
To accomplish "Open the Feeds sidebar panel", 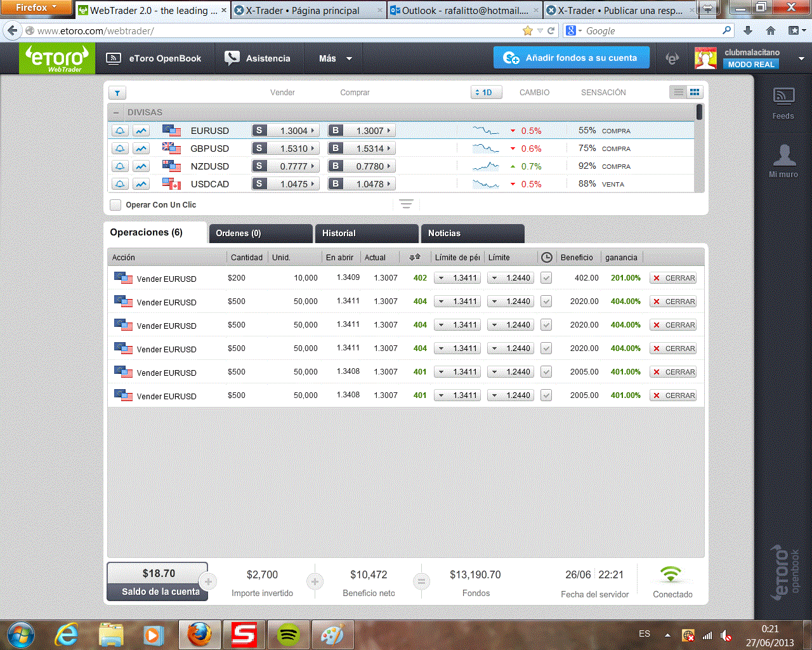I will (x=783, y=103).
